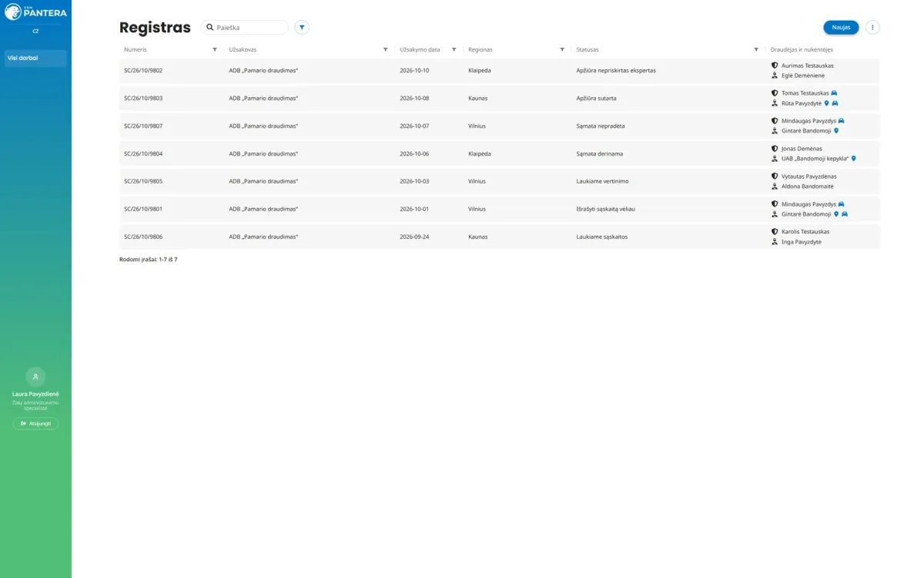Click the CZ label in the sidebar
The image size is (924, 578).
click(x=35, y=32)
